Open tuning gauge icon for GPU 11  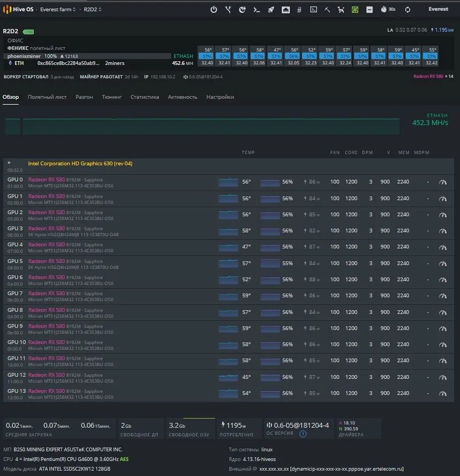pos(443,361)
